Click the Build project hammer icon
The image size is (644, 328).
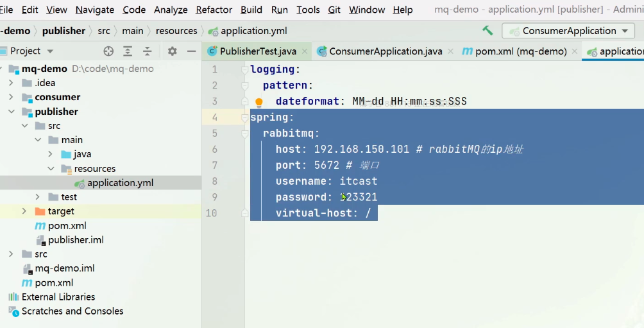coord(487,30)
